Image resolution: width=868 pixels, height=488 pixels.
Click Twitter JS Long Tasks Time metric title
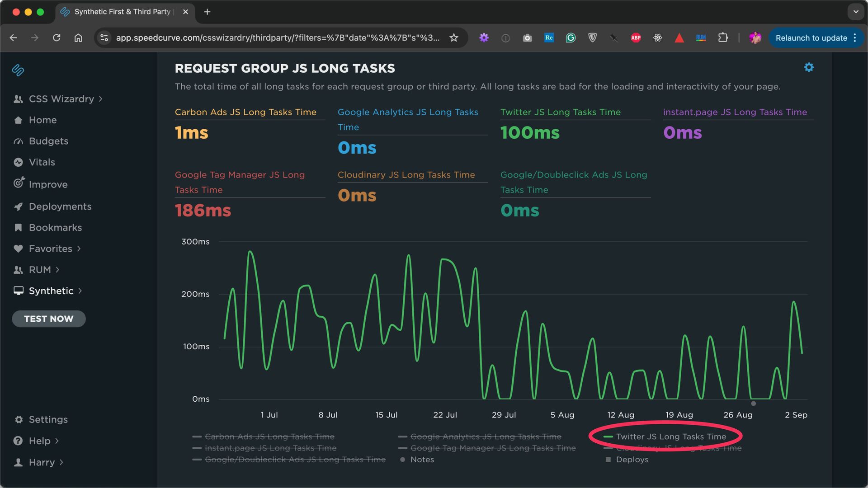(x=561, y=112)
